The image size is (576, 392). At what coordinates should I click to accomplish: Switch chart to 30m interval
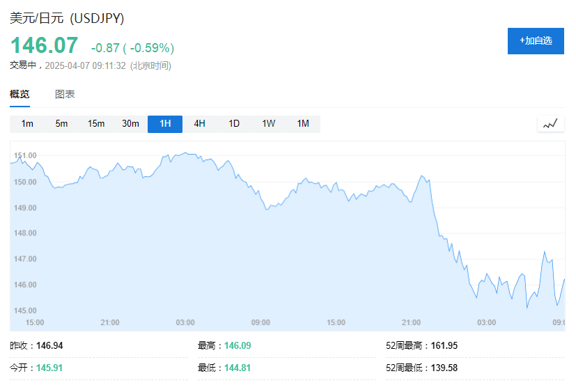point(130,124)
